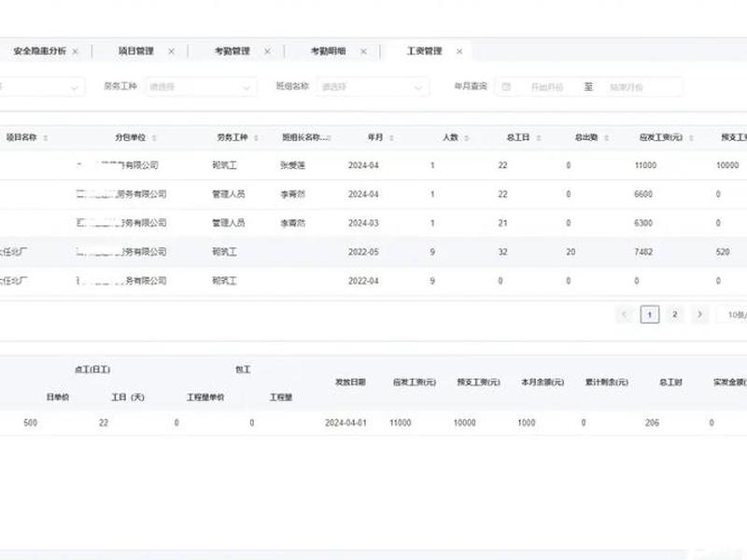This screenshot has width=747, height=560.
Task: Click the 500 daily price cell
Action: point(31,423)
